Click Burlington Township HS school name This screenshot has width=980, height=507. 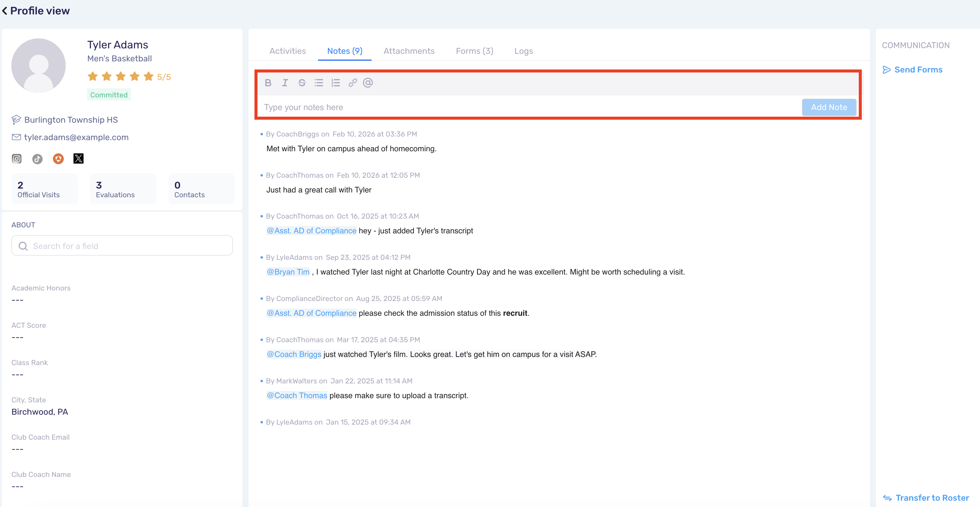71,120
